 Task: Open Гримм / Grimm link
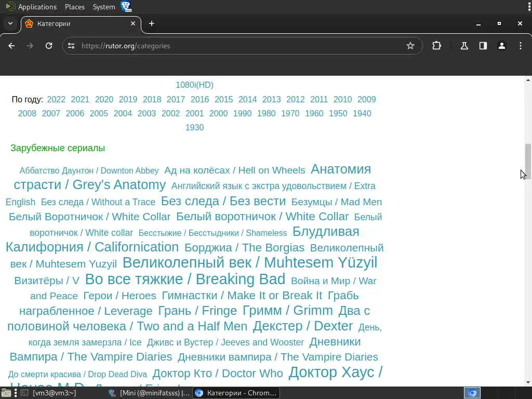[288, 310]
